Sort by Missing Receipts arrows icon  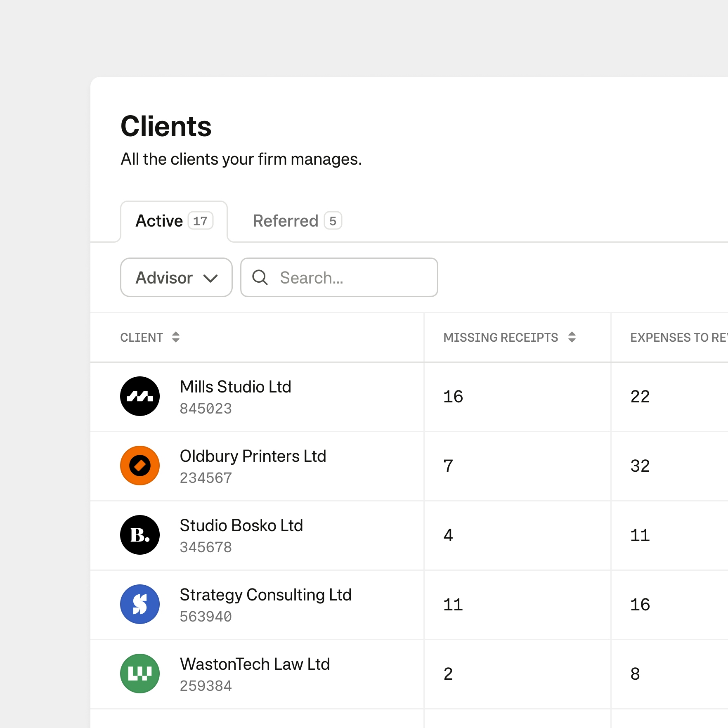coord(572,337)
